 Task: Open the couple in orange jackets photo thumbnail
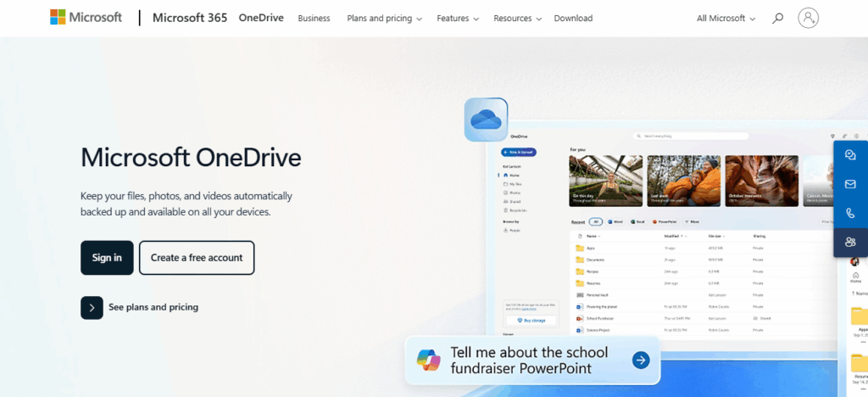pyautogui.click(x=684, y=181)
